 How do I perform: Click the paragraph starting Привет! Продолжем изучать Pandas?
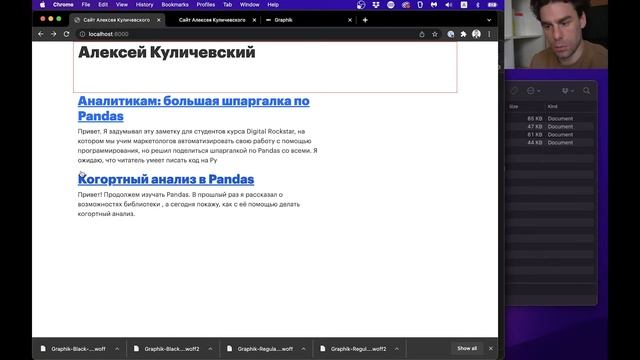coord(189,204)
